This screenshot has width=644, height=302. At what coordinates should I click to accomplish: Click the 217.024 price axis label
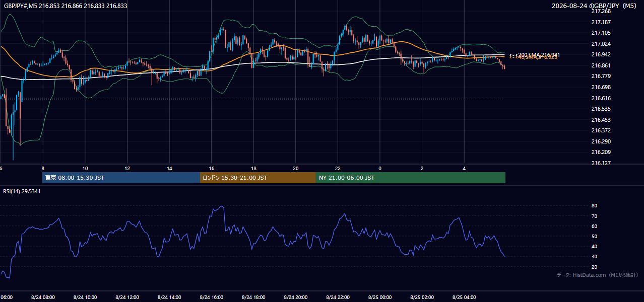601,44
